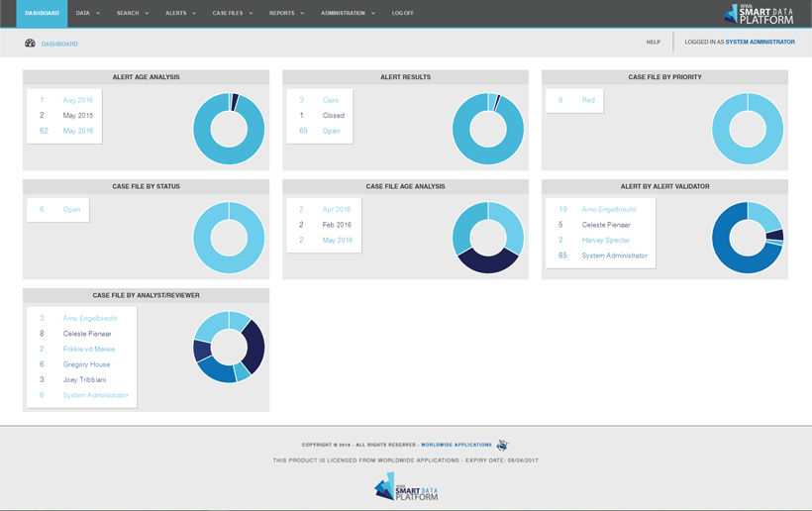This screenshot has width=812, height=511.
Task: Click Frikkie vd Merwe legend entry
Action: [x=89, y=349]
